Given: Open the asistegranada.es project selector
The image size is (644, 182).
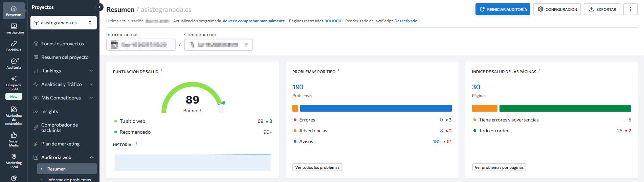Looking at the screenshot, I should click(x=64, y=23).
